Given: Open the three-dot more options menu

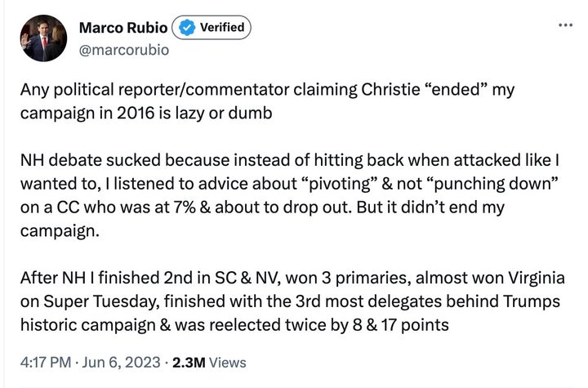Looking at the screenshot, I should [x=565, y=25].
